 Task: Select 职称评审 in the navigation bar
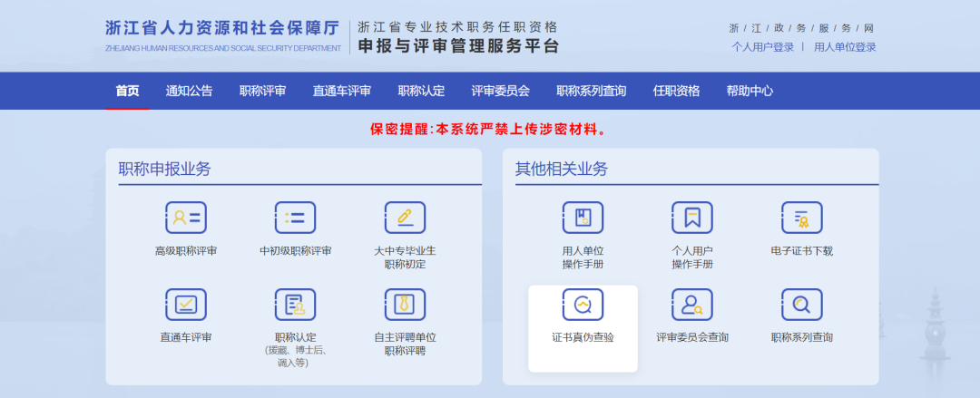pos(263,91)
